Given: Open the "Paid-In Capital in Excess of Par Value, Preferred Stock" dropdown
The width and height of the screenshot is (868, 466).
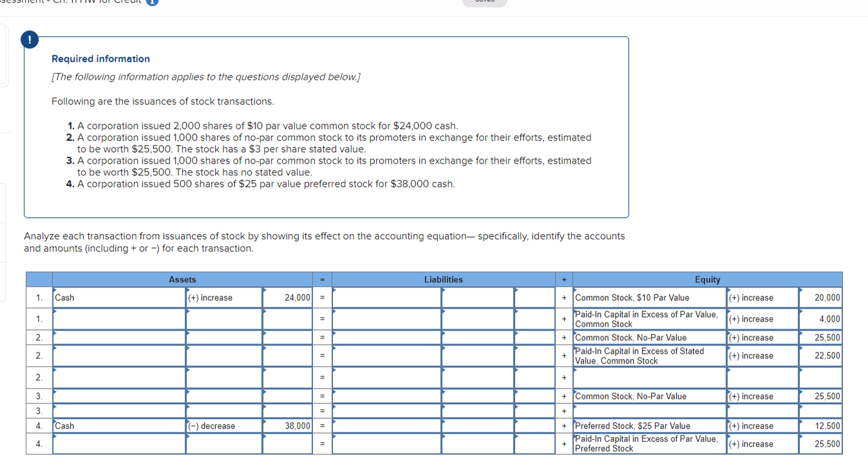Looking at the screenshot, I should pos(646,443).
